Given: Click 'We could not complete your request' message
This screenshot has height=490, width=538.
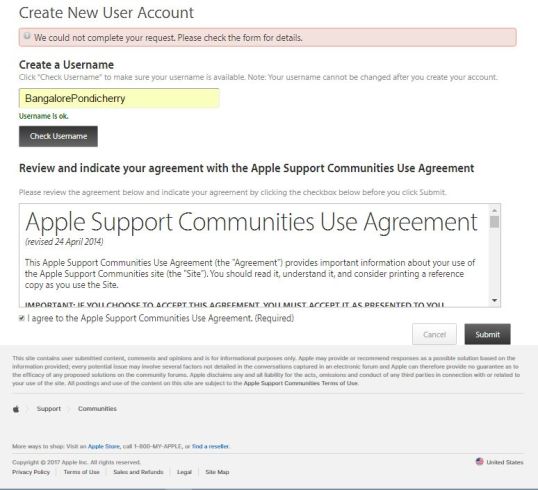Looking at the screenshot, I should (x=168, y=38).
